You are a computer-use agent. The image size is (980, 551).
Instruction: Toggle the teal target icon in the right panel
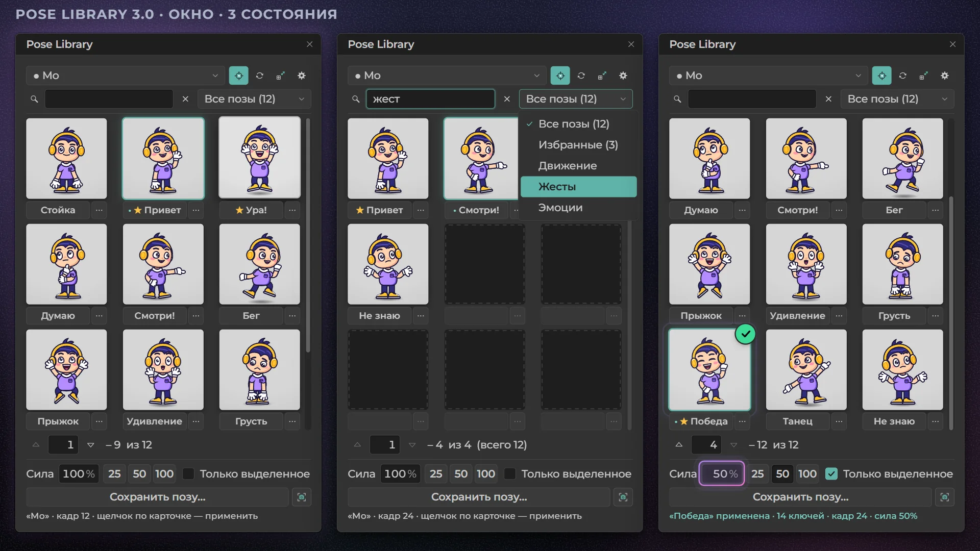882,76
